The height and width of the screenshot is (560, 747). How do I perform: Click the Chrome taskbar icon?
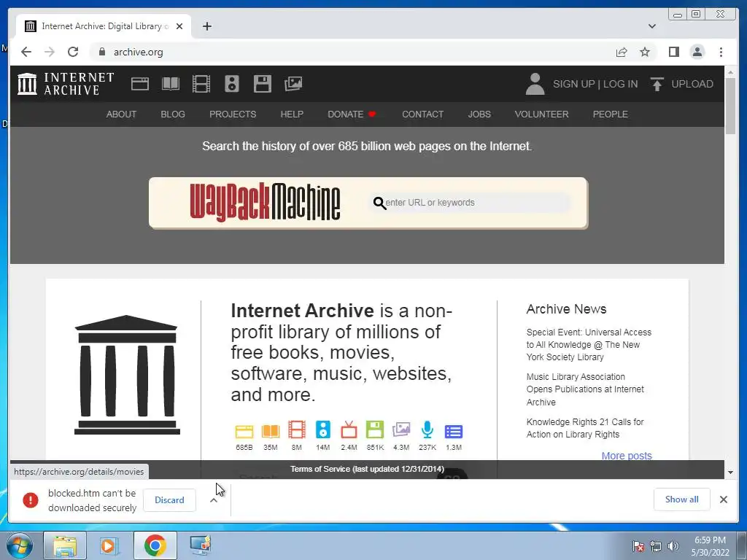(155, 545)
